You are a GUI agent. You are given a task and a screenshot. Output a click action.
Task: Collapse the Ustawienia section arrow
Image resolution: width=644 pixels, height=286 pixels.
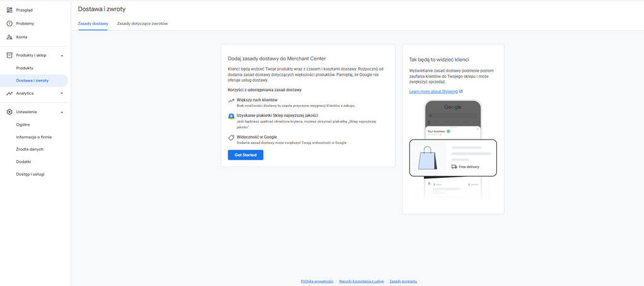[x=62, y=112]
